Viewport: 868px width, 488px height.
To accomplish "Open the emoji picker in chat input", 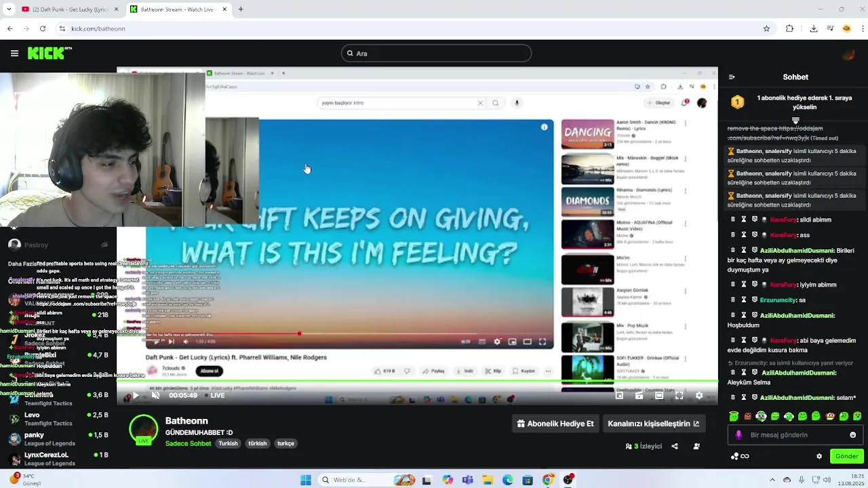I will coord(853,435).
